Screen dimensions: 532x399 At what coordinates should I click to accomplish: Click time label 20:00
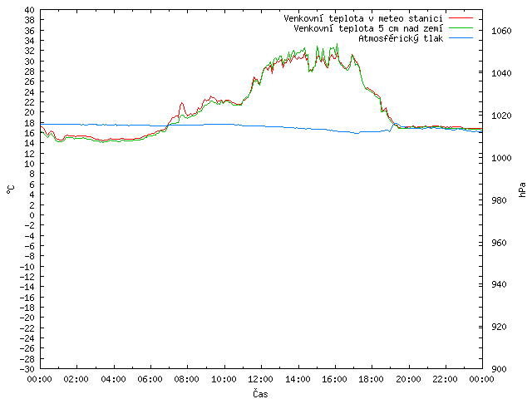point(408,379)
